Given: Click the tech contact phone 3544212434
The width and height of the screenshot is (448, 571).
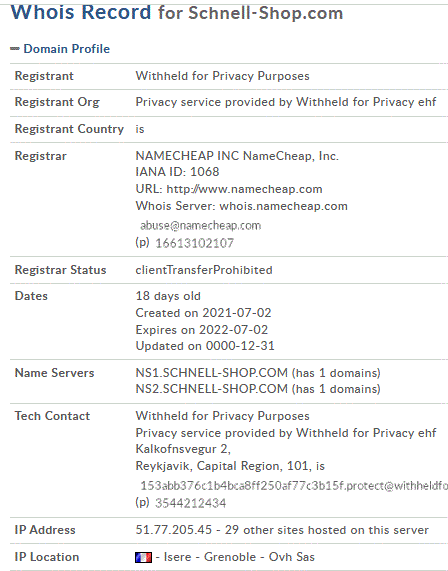Looking at the screenshot, I should click(x=190, y=503).
